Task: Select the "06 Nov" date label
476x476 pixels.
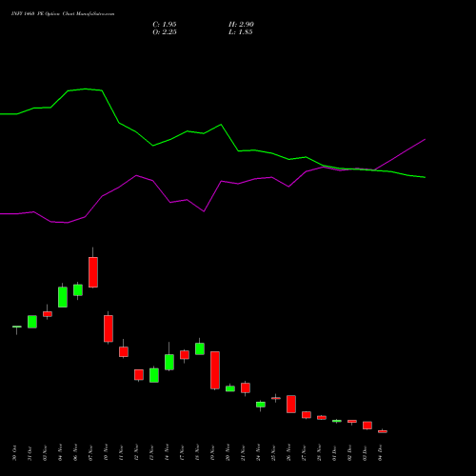Action: tap(75, 453)
